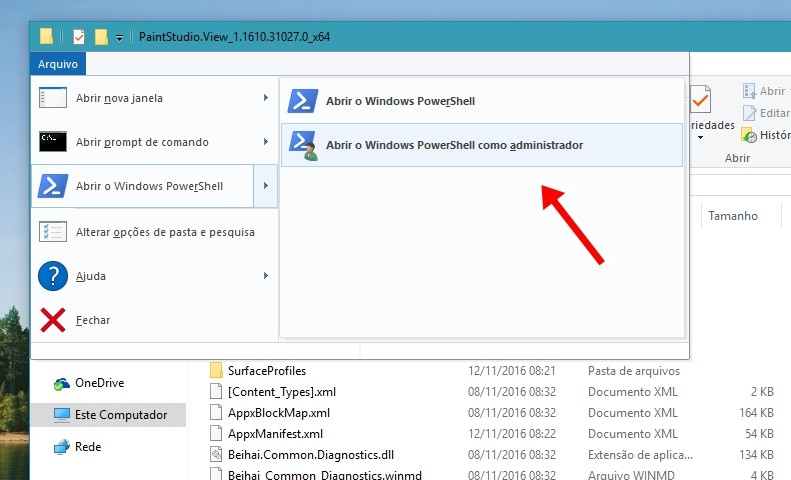791x480 pixels.
Task: Expand the Ajuda submenu arrow
Action: (265, 276)
